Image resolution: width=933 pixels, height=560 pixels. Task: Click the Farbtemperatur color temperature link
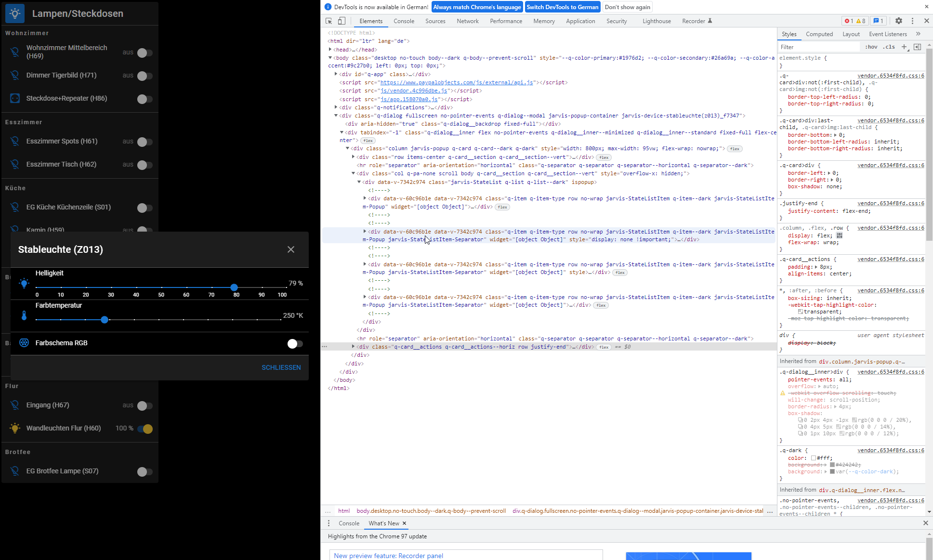click(x=58, y=305)
